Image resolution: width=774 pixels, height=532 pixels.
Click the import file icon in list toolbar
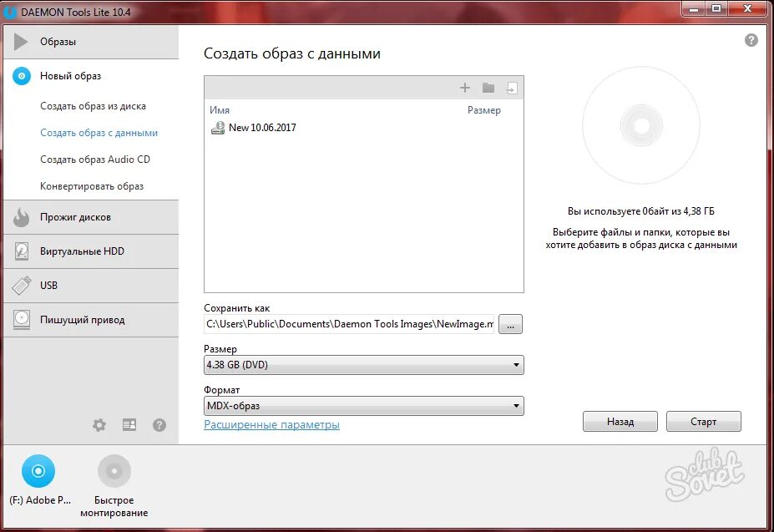pos(512,88)
